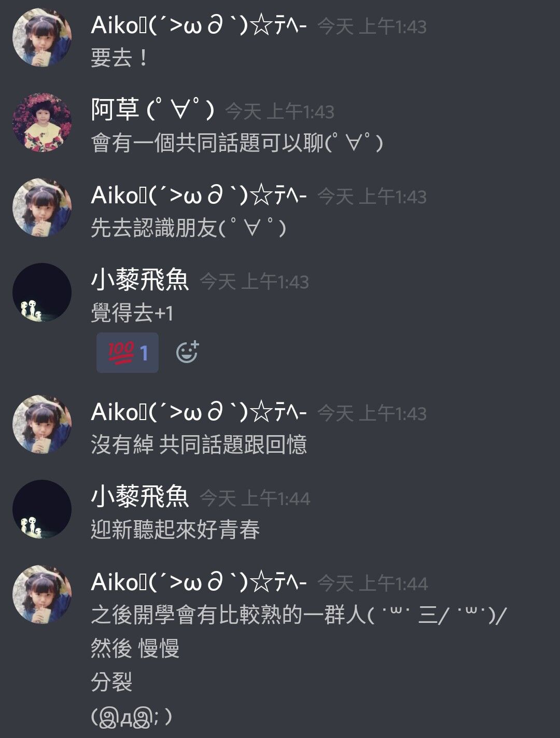Click the 小藜飛魚 username above 迎新聽起來好青春
The height and width of the screenshot is (738, 560).
click(x=140, y=497)
